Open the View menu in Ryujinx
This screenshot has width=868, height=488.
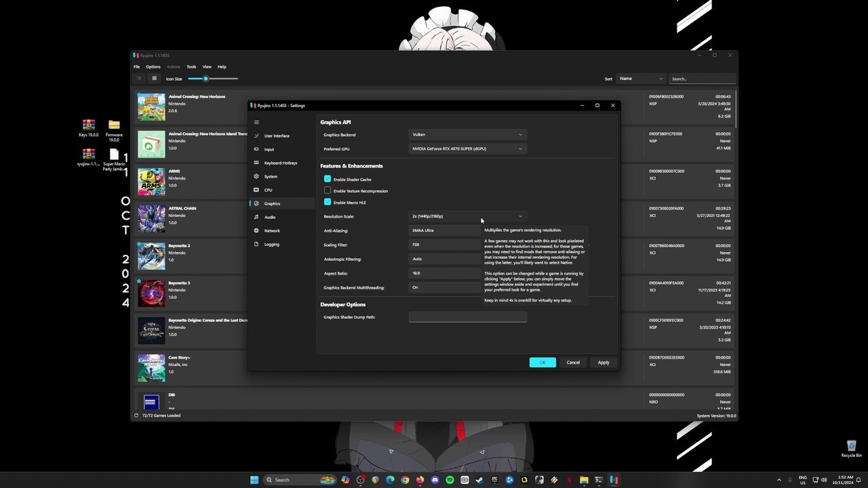(207, 66)
